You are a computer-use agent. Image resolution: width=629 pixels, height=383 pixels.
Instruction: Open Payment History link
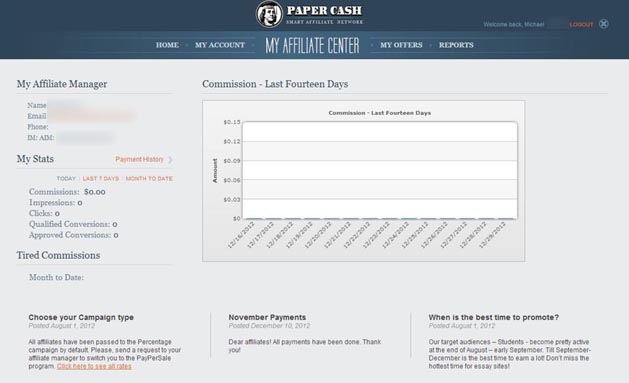[140, 159]
